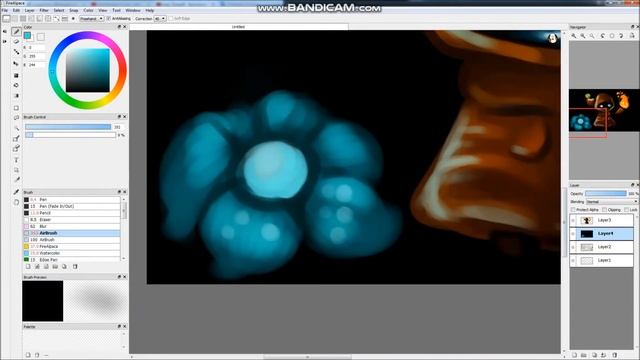Select the Gradient tool
The height and width of the screenshot is (360, 640).
16,96
